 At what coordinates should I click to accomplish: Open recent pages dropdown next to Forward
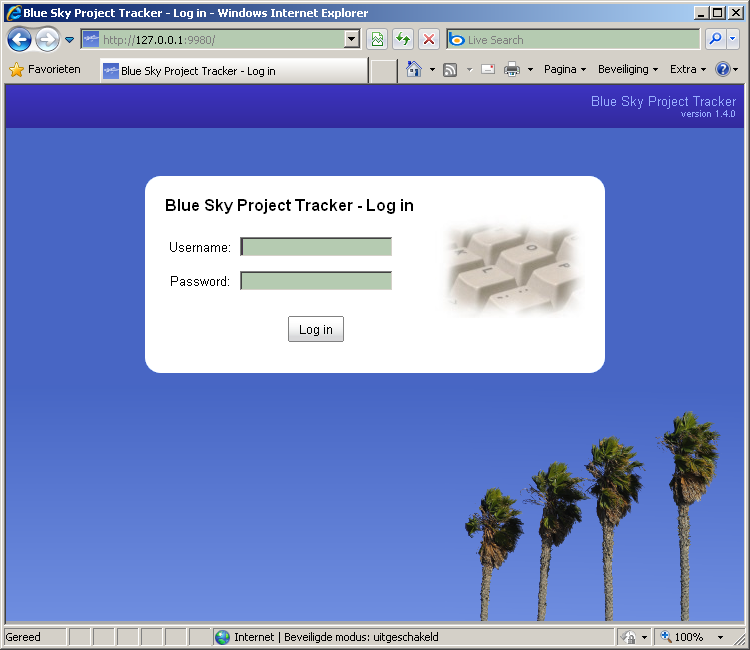click(x=70, y=40)
